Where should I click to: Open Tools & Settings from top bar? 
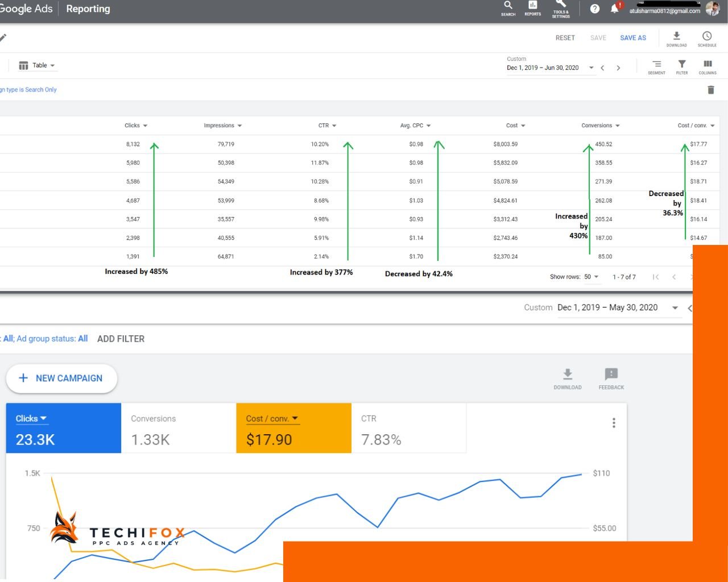(561, 9)
